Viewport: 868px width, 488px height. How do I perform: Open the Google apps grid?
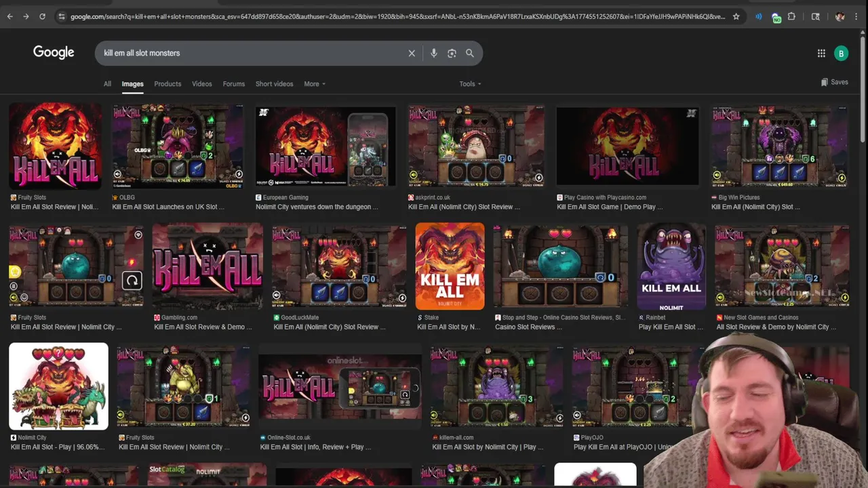tap(821, 53)
